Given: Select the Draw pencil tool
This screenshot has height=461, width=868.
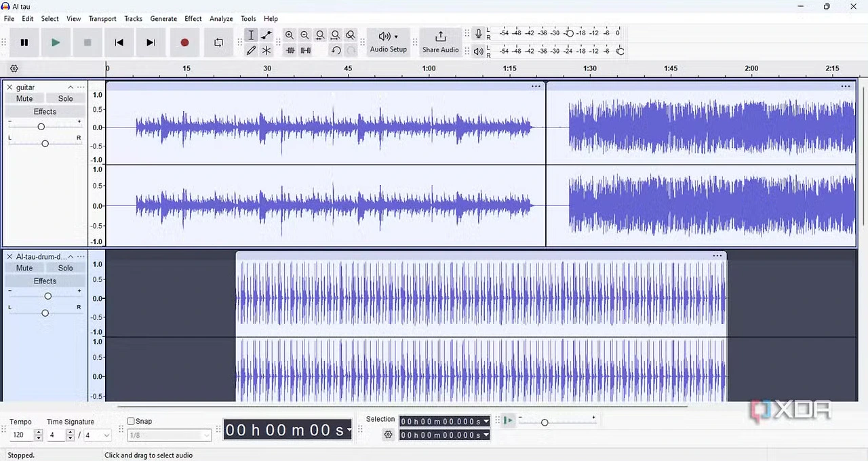Looking at the screenshot, I should pos(251,50).
